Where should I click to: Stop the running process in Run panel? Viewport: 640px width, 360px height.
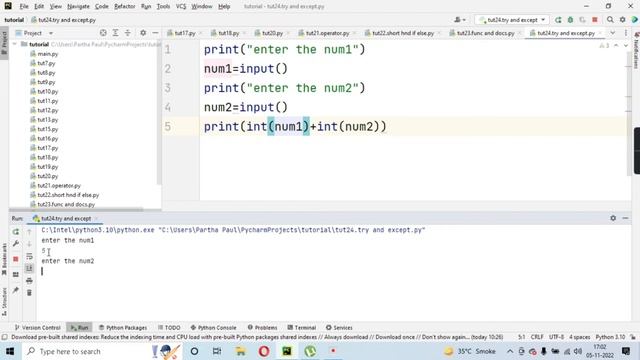pyautogui.click(x=16, y=259)
